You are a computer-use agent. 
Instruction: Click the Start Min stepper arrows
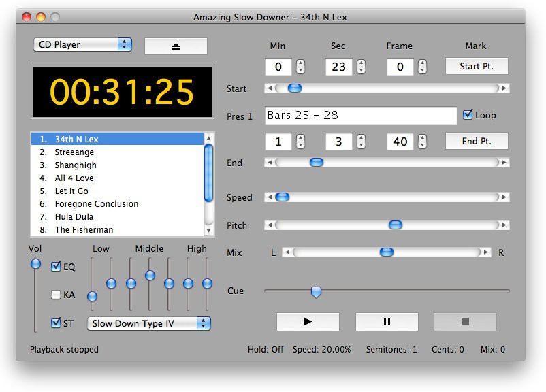[300, 67]
